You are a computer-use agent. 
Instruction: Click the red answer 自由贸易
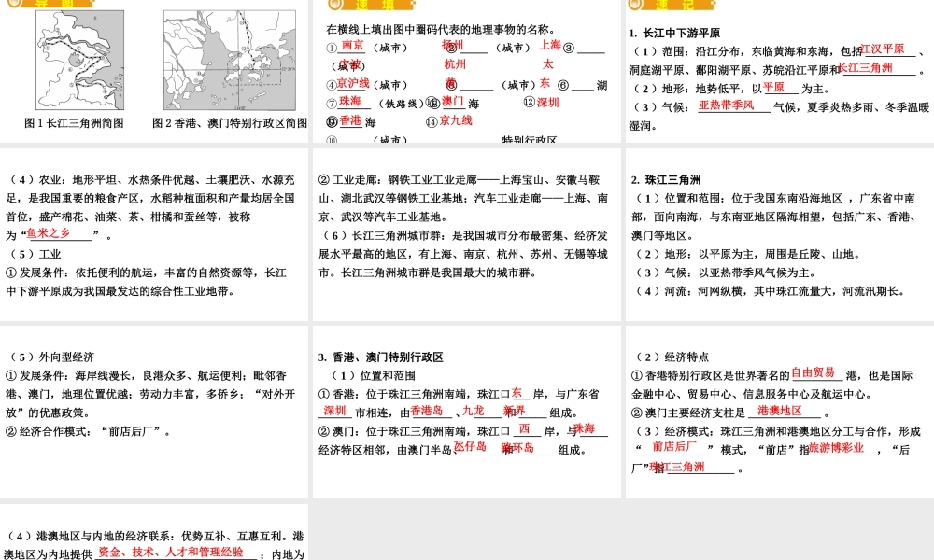point(814,372)
